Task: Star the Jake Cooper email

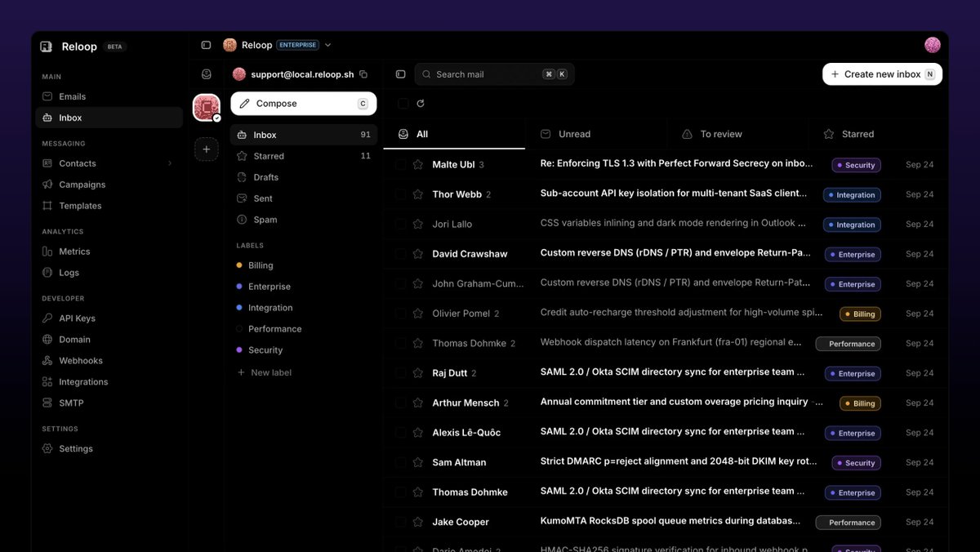Action: (418, 522)
